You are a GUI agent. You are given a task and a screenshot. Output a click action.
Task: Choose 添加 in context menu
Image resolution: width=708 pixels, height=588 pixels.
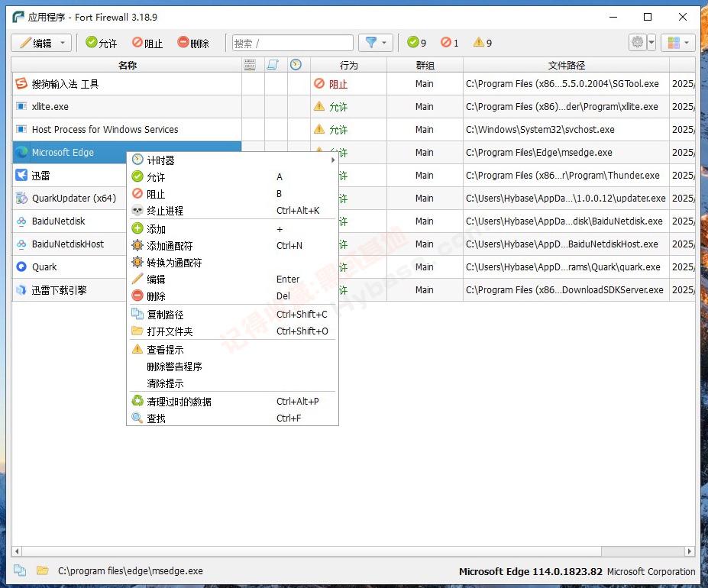pyautogui.click(x=232, y=229)
